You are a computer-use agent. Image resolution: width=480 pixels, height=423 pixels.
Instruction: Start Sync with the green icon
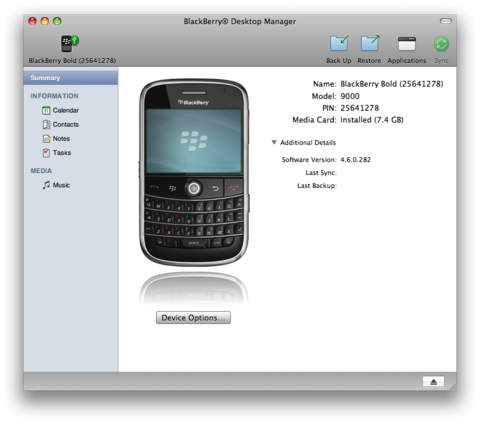[441, 44]
